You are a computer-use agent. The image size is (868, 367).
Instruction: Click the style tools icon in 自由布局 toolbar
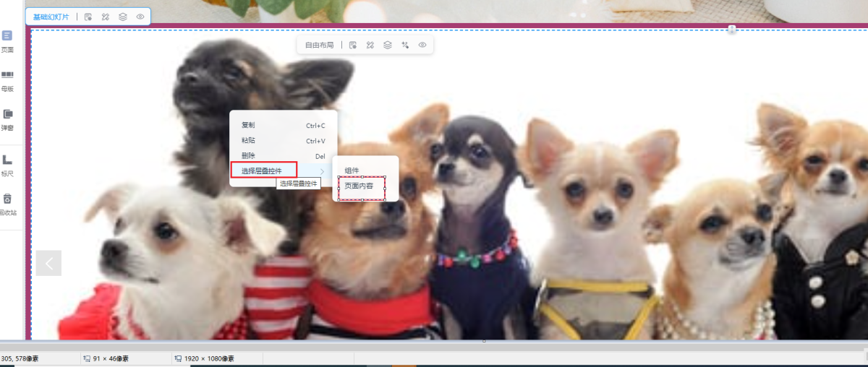click(370, 45)
